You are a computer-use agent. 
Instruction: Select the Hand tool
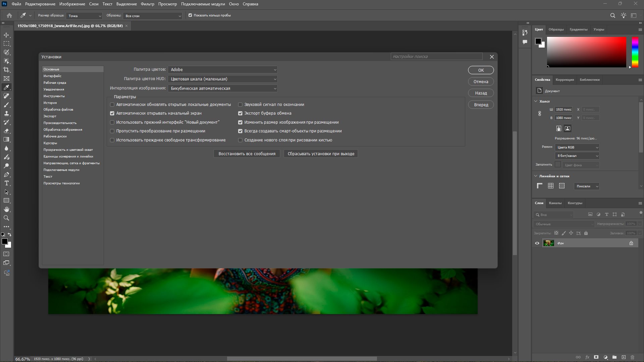6,209
